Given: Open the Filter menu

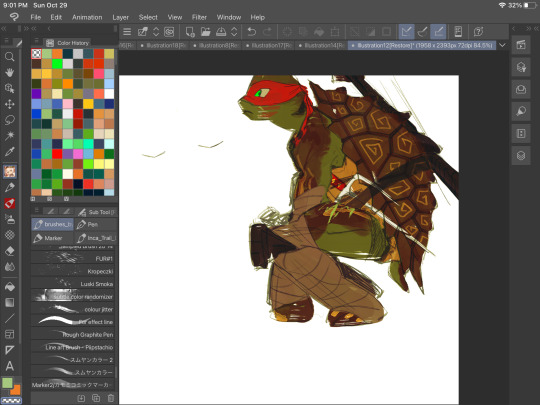Looking at the screenshot, I should [199, 17].
